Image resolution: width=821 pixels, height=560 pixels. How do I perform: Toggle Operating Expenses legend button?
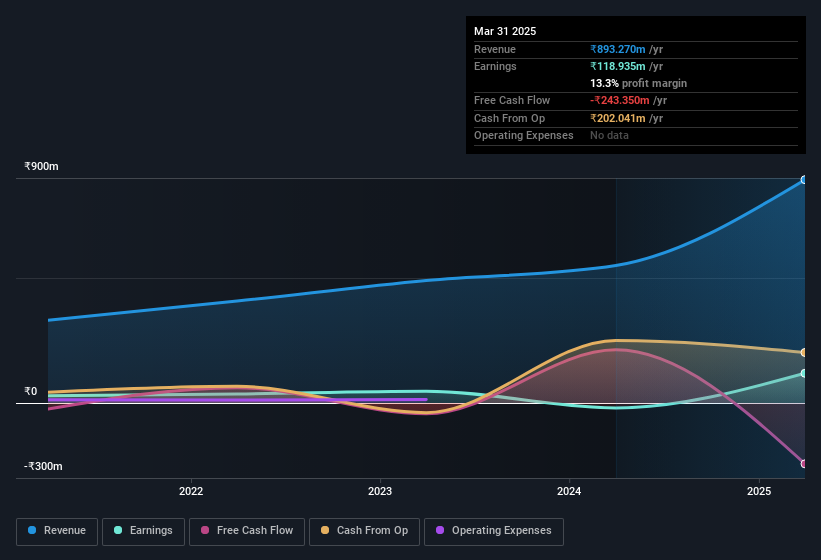coord(494,531)
